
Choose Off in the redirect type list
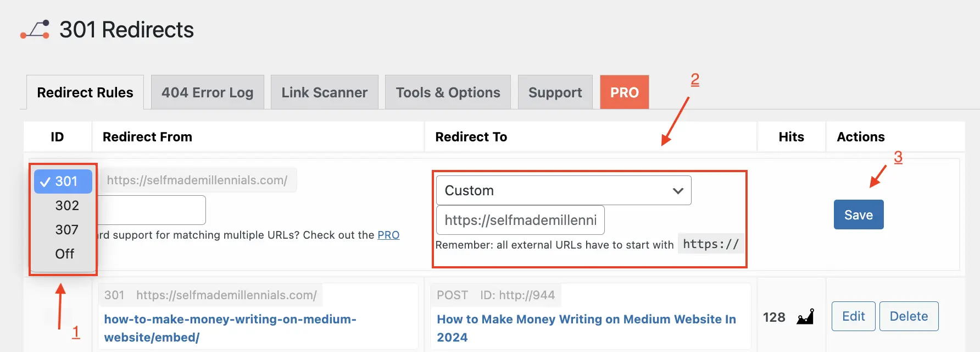[63, 254]
